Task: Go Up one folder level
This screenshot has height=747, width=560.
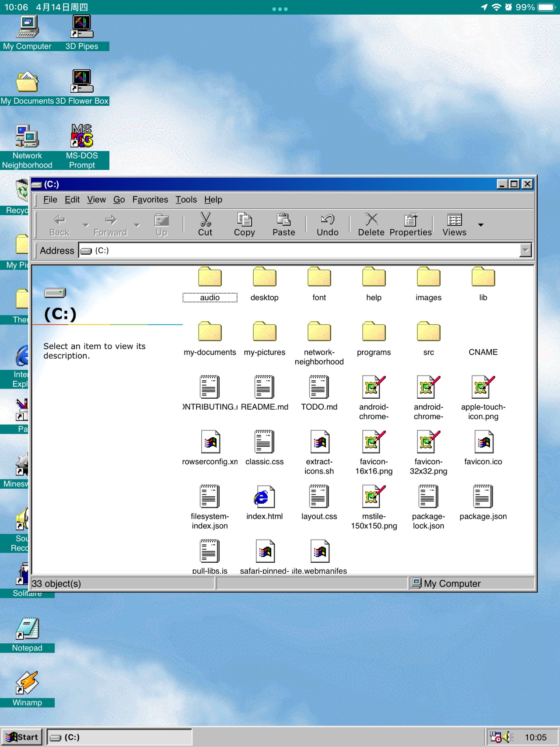Action: (x=161, y=224)
